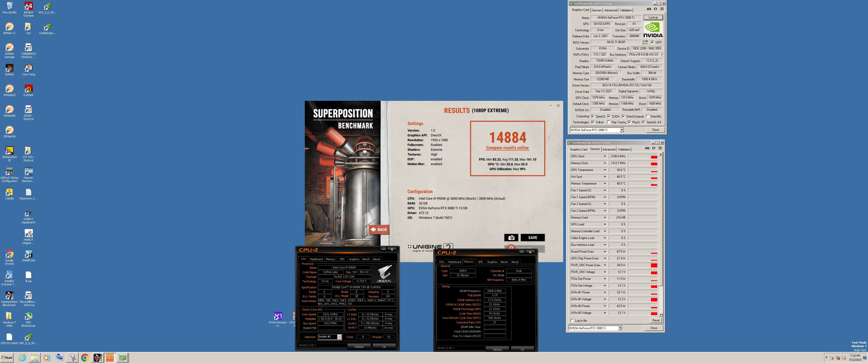
Task: Click Compare results online link
Action: [507, 148]
